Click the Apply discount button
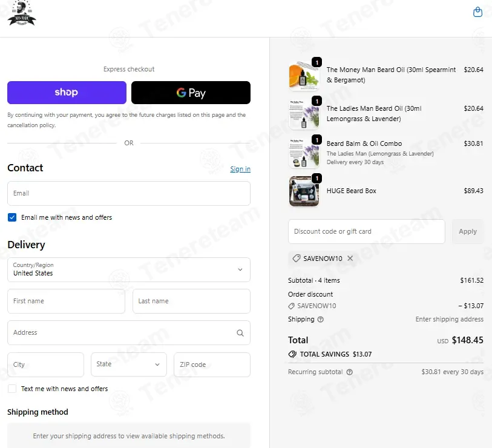Screen dimensions: 492x448 click(468, 231)
